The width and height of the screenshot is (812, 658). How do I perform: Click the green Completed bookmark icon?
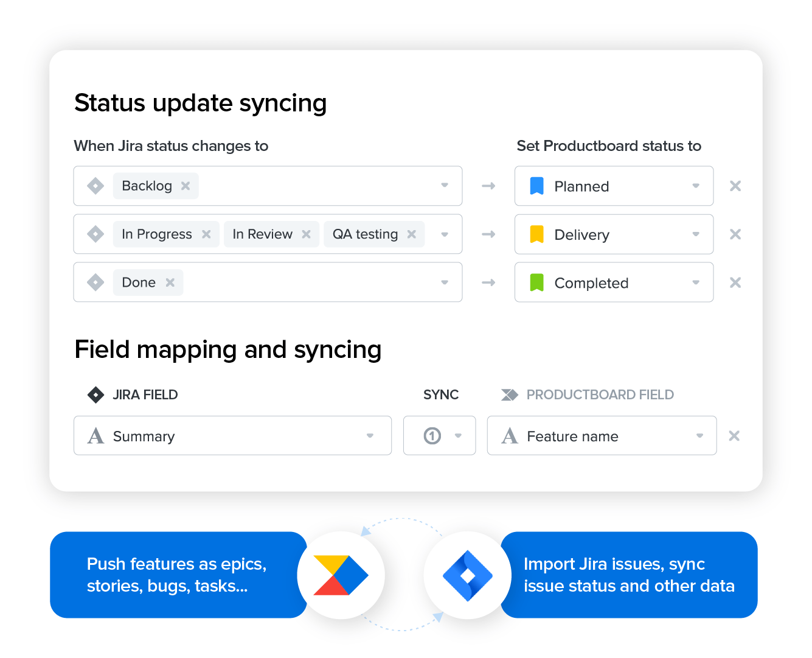tap(536, 282)
